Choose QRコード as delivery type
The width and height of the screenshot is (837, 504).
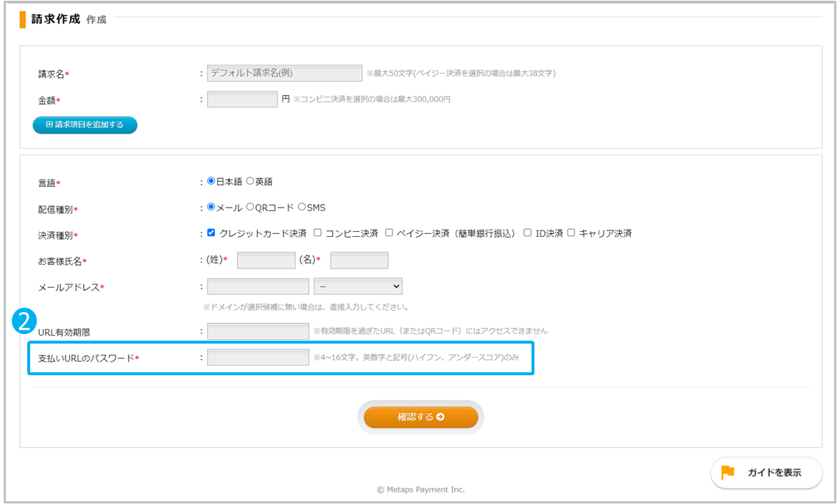pos(250,207)
